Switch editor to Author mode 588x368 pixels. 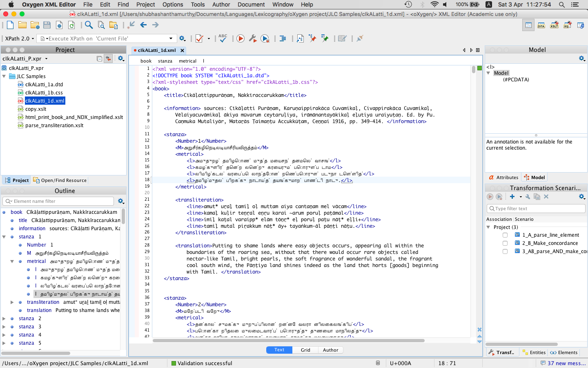330,350
